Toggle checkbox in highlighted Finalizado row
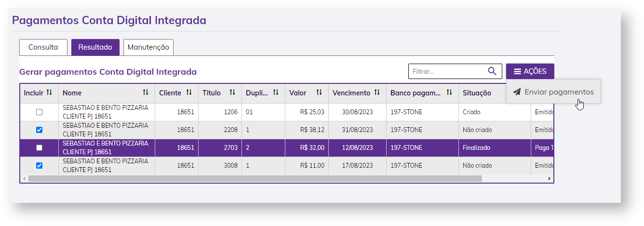Viewport: 644px width, 226px height. pos(40,147)
